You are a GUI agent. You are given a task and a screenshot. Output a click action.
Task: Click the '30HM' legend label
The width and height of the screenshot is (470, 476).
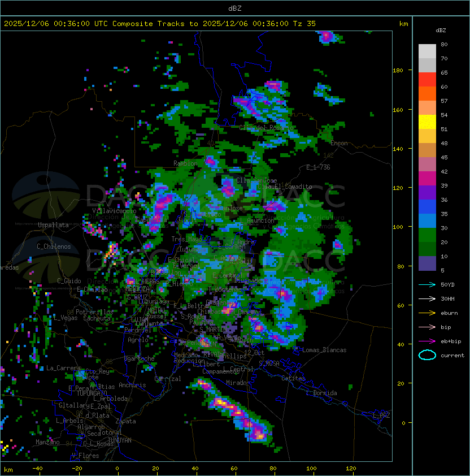pyautogui.click(x=447, y=299)
